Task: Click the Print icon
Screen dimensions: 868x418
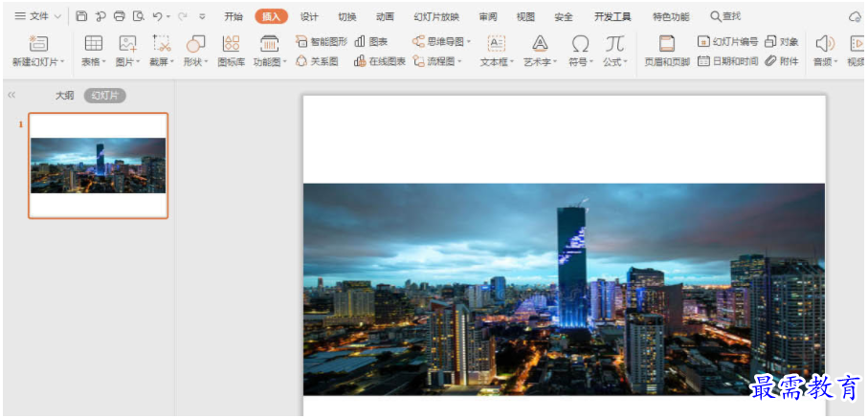Action: (x=119, y=16)
